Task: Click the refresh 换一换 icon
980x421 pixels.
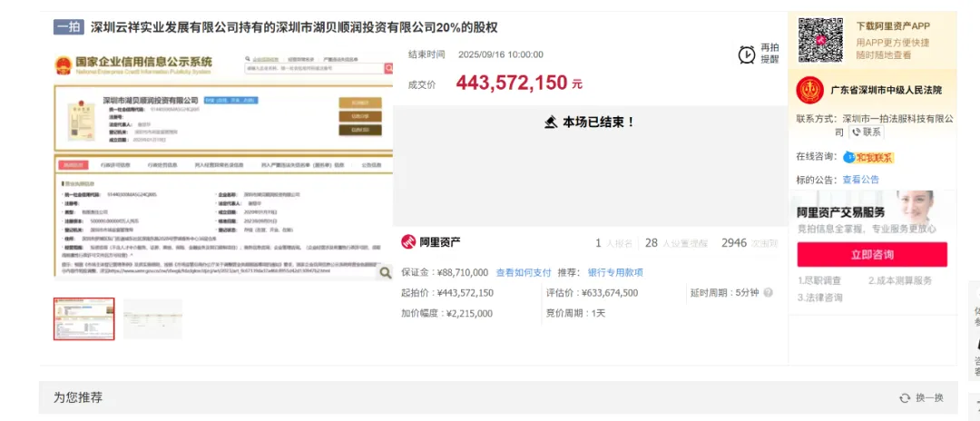Action: pos(905,398)
